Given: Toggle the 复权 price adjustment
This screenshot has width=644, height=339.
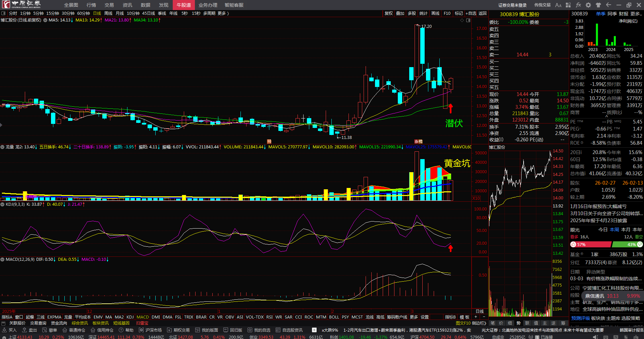Looking at the screenshot, I should [389, 13].
